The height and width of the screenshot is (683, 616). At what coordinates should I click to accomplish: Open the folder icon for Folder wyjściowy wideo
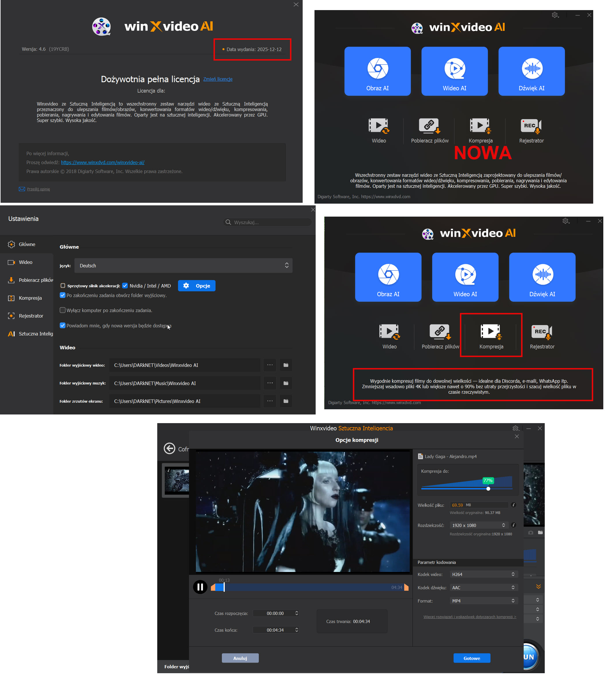coord(286,365)
